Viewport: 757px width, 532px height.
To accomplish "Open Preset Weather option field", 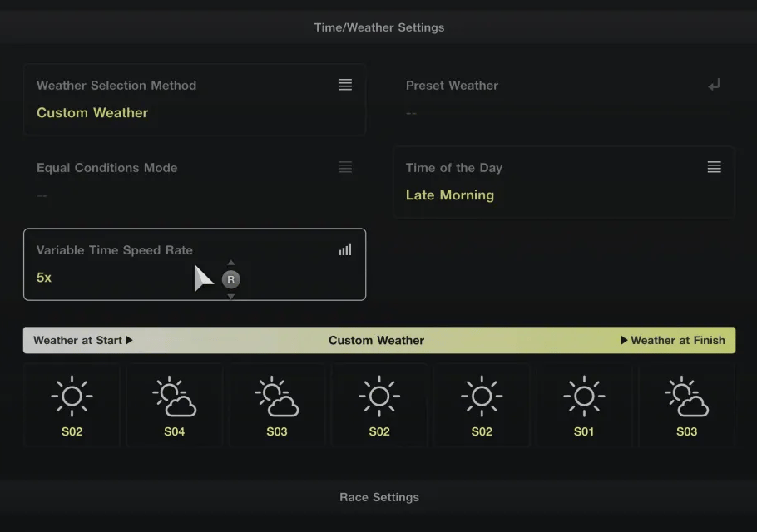I will [564, 100].
